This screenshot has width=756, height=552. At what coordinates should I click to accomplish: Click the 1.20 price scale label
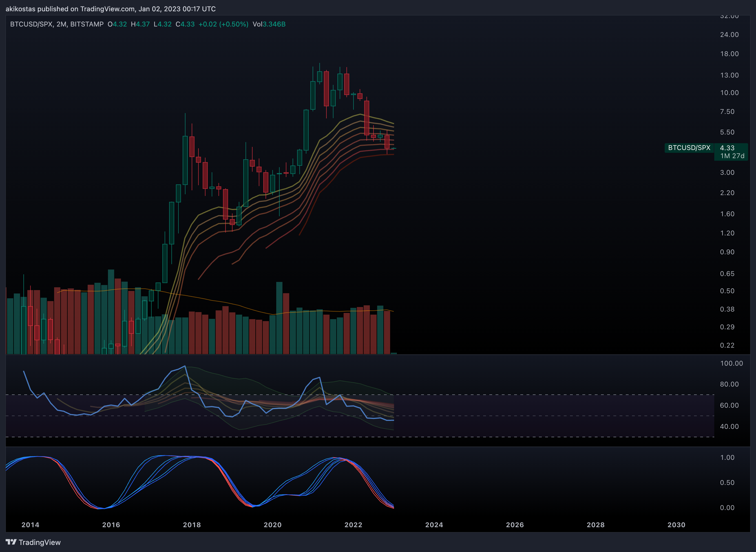(x=727, y=233)
